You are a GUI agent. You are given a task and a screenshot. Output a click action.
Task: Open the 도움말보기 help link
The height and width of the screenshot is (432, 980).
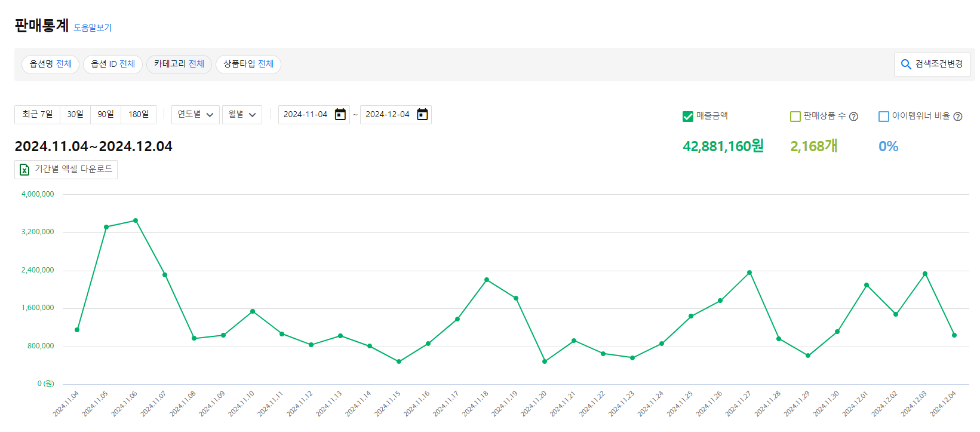point(93,27)
